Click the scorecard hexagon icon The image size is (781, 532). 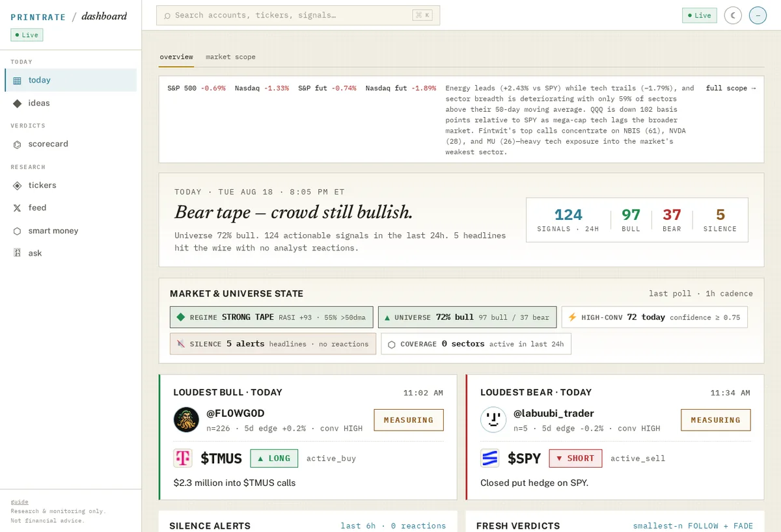click(x=18, y=144)
